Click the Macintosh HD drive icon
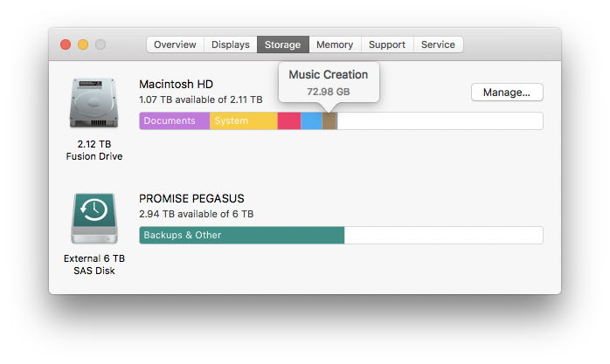The image size is (610, 364). click(x=94, y=104)
